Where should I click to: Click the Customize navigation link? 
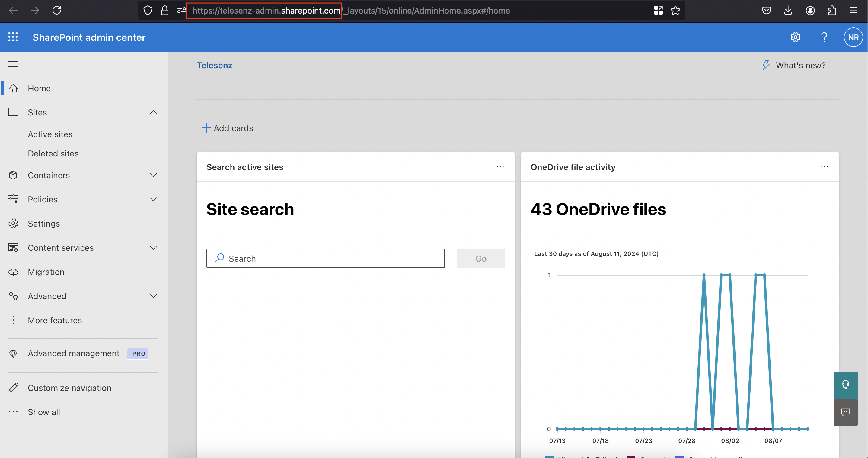[x=69, y=388]
